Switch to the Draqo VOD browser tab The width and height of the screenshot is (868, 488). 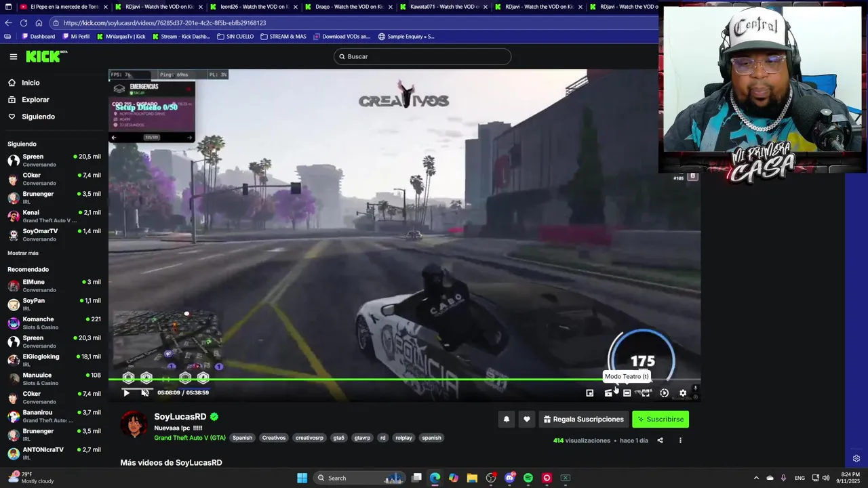[347, 7]
